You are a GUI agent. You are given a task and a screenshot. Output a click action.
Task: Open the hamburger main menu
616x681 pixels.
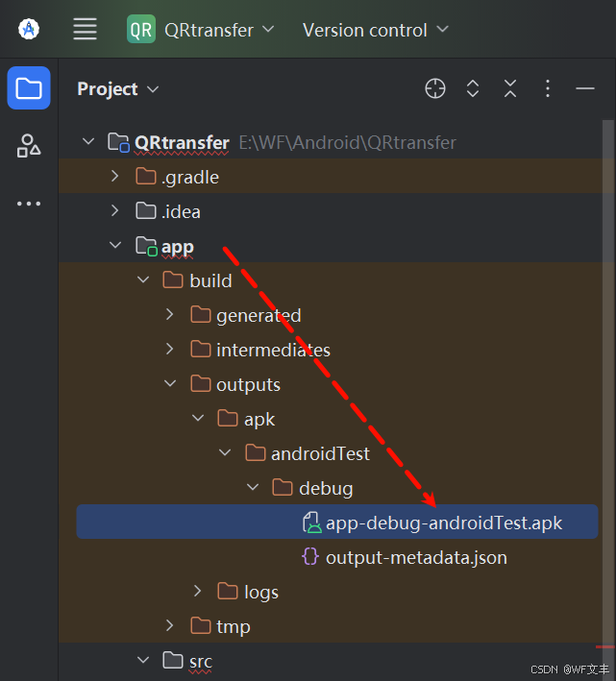point(86,29)
